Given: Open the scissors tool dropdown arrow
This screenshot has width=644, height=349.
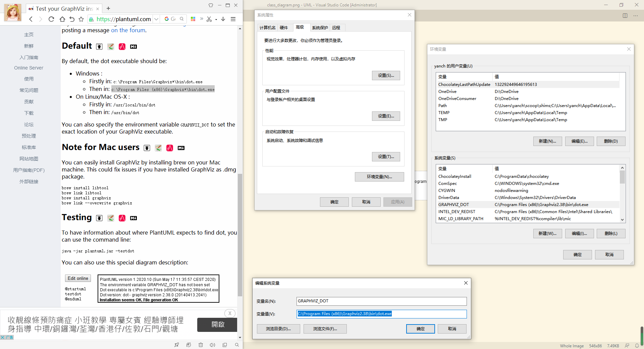Looking at the screenshot, I should click(x=216, y=19).
